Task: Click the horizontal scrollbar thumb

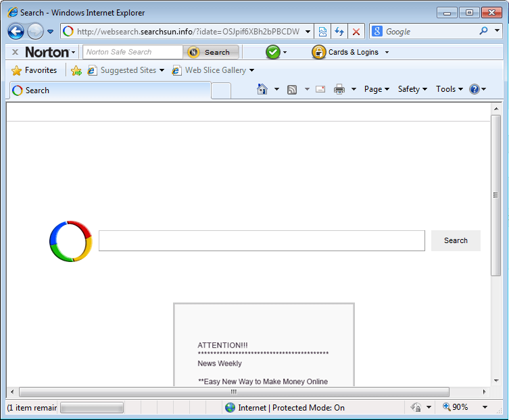Action: pos(234,392)
